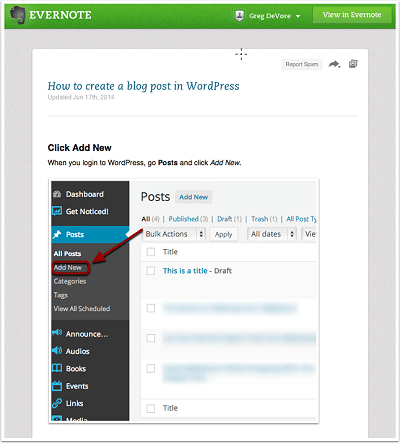The height and width of the screenshot is (443, 400).
Task: Check the top Title header checkbox
Action: [x=151, y=252]
